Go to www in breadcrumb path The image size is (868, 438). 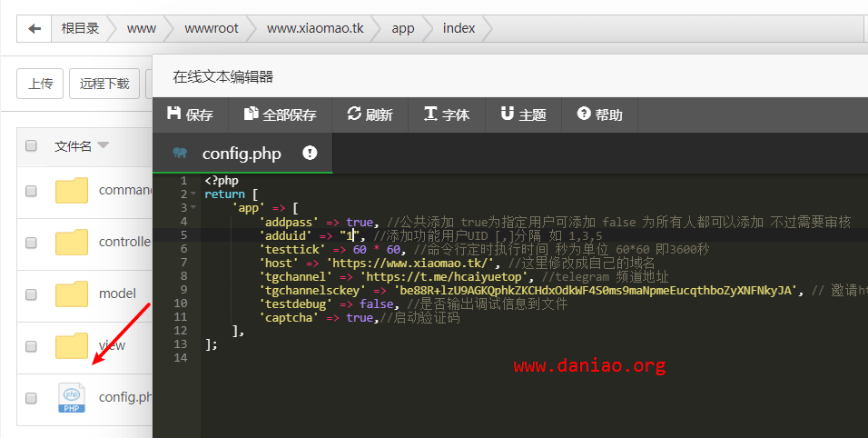click(141, 28)
